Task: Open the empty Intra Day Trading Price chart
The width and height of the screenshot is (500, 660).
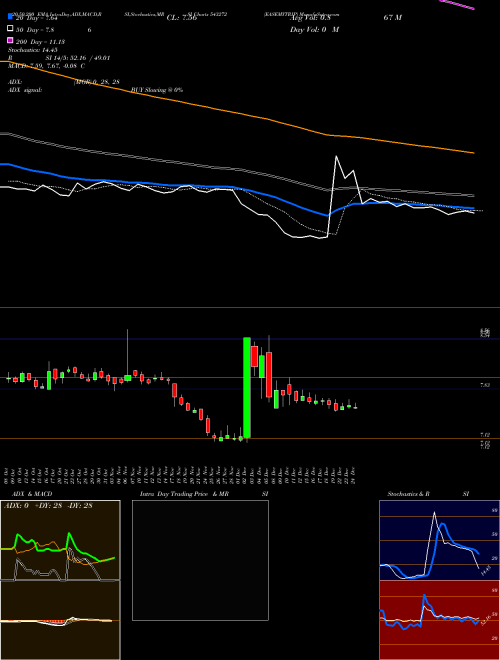Action: [x=200, y=560]
